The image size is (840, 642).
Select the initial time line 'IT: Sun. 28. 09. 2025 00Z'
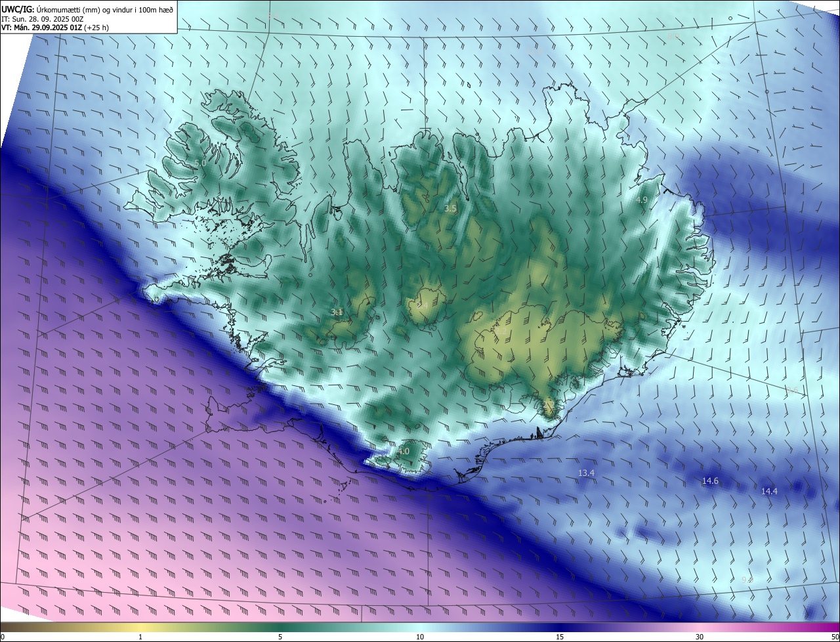click(x=43, y=19)
